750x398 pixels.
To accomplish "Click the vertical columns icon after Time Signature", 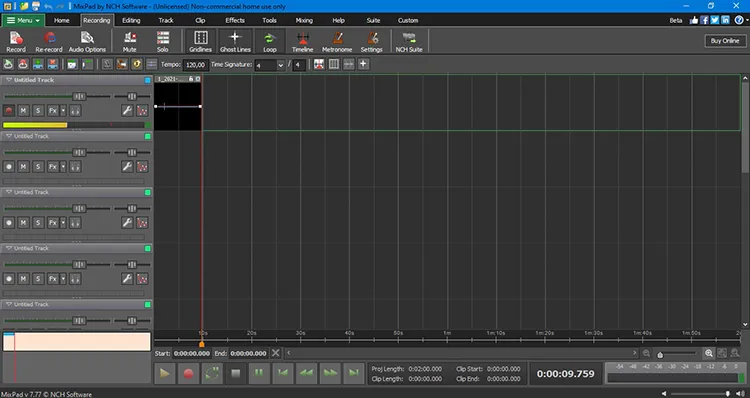I will (333, 64).
